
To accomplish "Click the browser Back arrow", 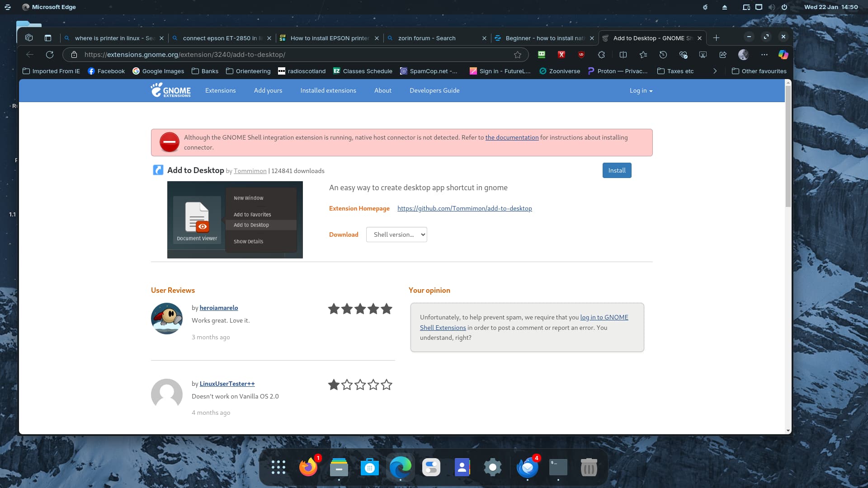I will (30, 55).
